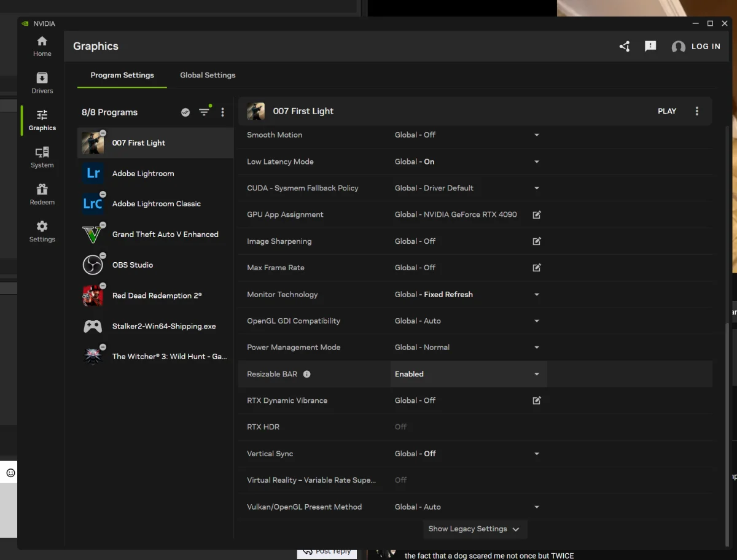Click the Resizable BAR info icon
The width and height of the screenshot is (737, 560).
tap(307, 374)
